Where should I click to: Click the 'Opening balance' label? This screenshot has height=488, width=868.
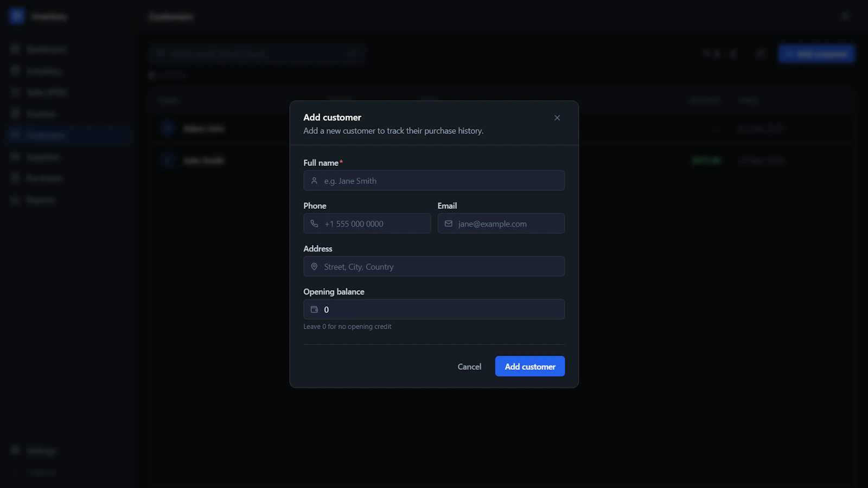tap(334, 292)
